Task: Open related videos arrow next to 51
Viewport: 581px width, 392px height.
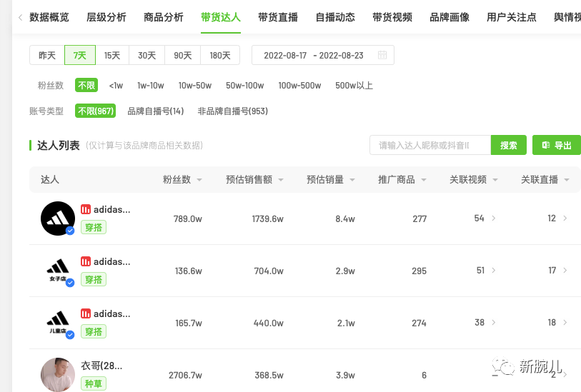Action: 494,271
